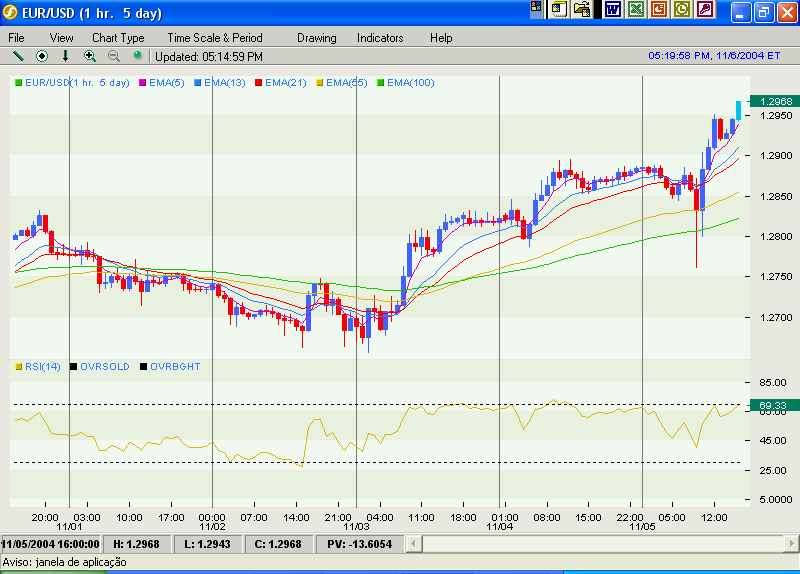Zoom in with the magnifier plus icon
This screenshot has width=800, height=574.
click(x=90, y=56)
